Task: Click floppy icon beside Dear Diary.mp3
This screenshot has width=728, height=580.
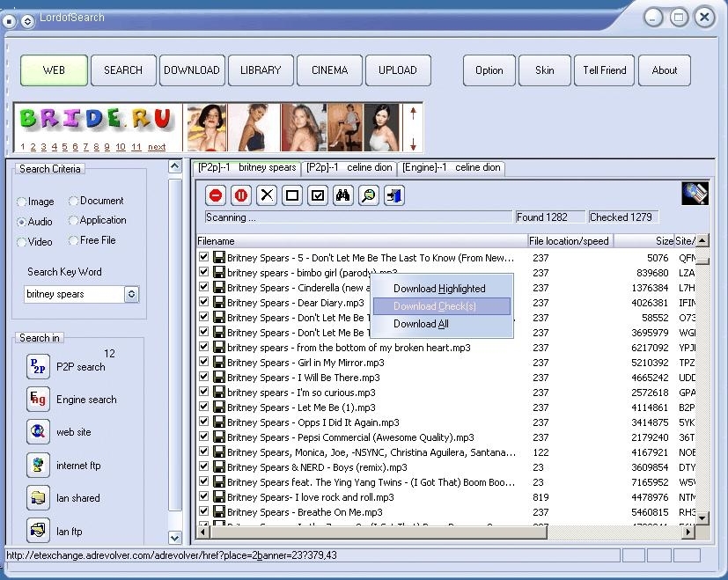Action: pyautogui.click(x=218, y=302)
